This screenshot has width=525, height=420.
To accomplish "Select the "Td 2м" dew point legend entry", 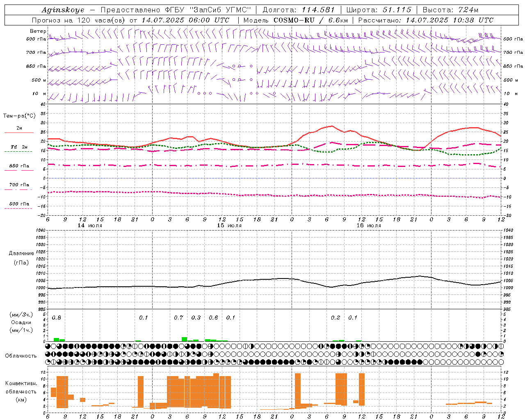I will point(19,147).
